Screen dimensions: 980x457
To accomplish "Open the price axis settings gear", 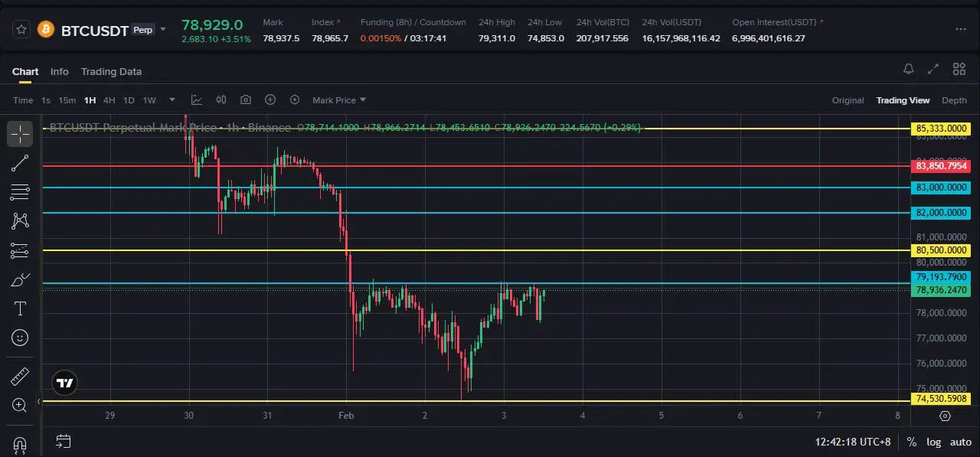I will [945, 416].
